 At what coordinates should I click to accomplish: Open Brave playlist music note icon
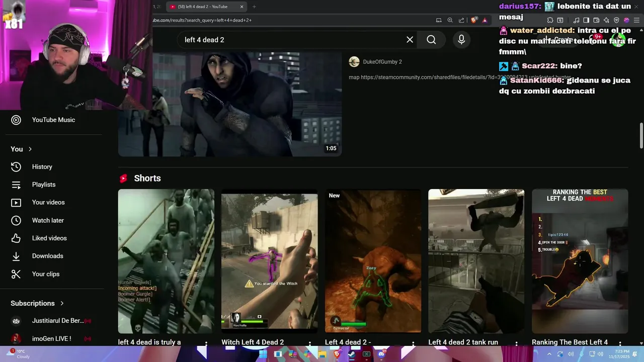(x=577, y=20)
